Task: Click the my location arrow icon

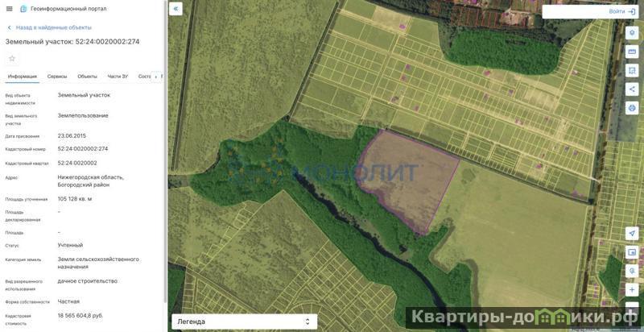Action: pos(632,233)
